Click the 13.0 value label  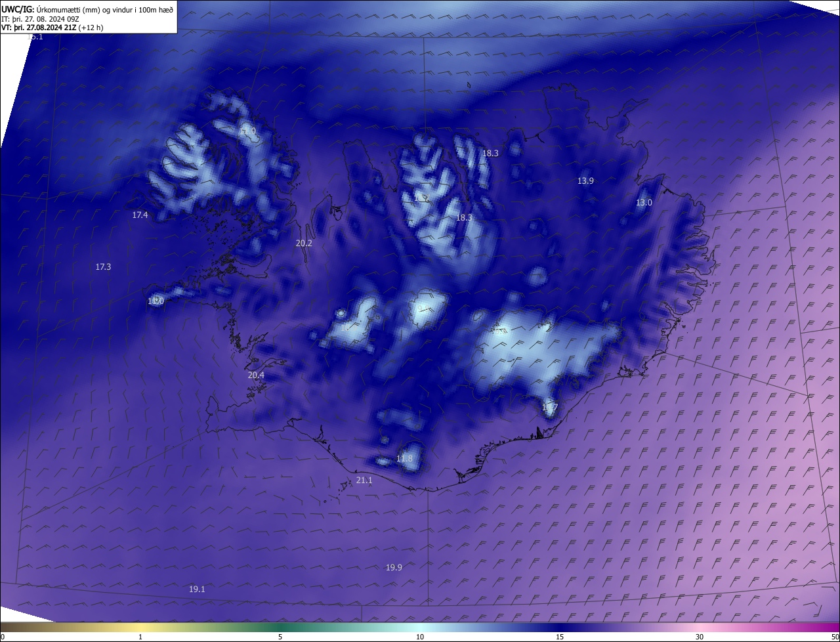point(644,202)
